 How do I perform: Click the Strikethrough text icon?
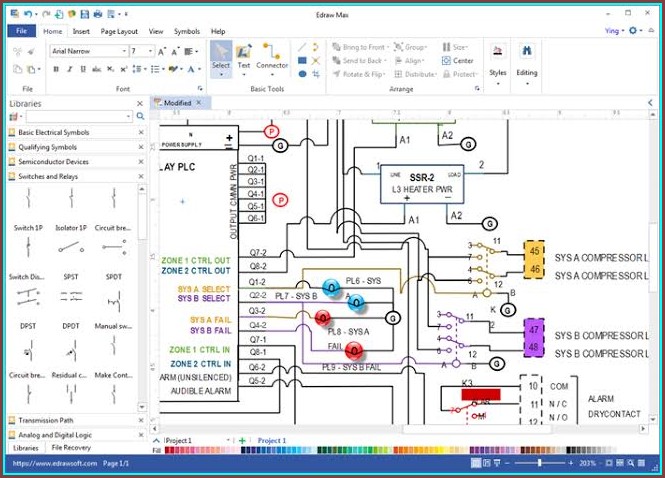tap(97, 69)
